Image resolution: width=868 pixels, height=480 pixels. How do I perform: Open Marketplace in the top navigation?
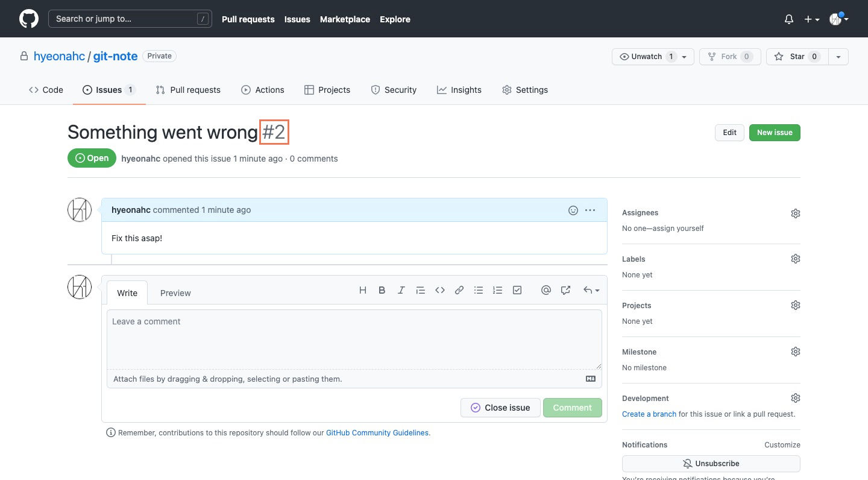[345, 19]
